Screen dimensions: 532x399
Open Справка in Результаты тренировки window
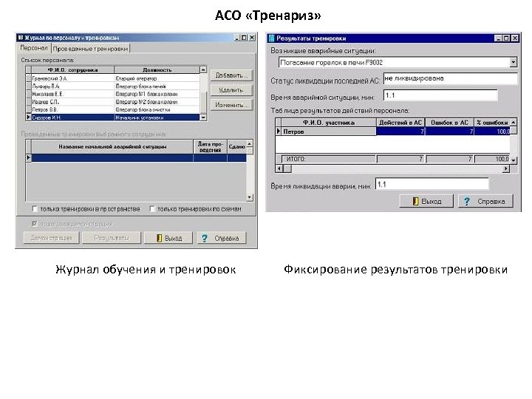485,202
